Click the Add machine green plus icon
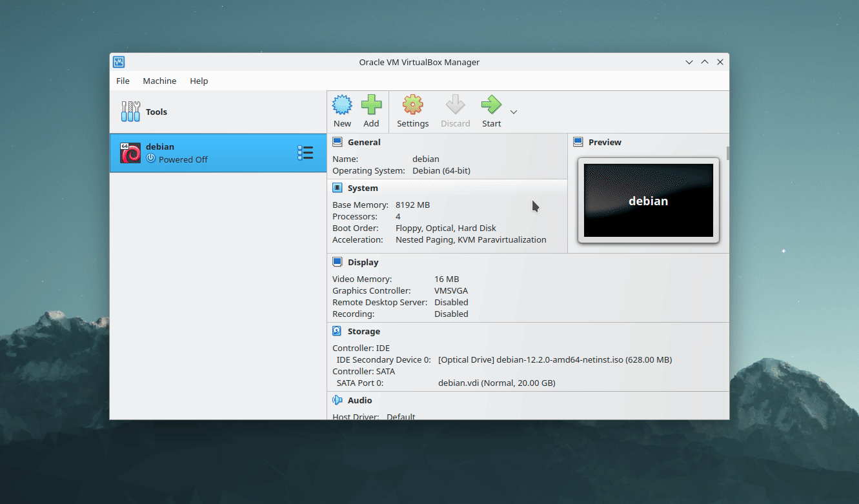The width and height of the screenshot is (859, 504). coord(371,105)
